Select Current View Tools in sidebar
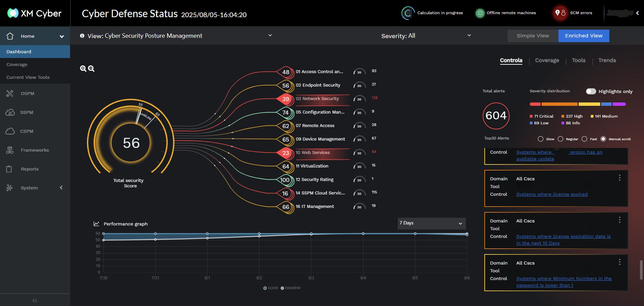Screen dimensions: 644x306 coord(35,77)
